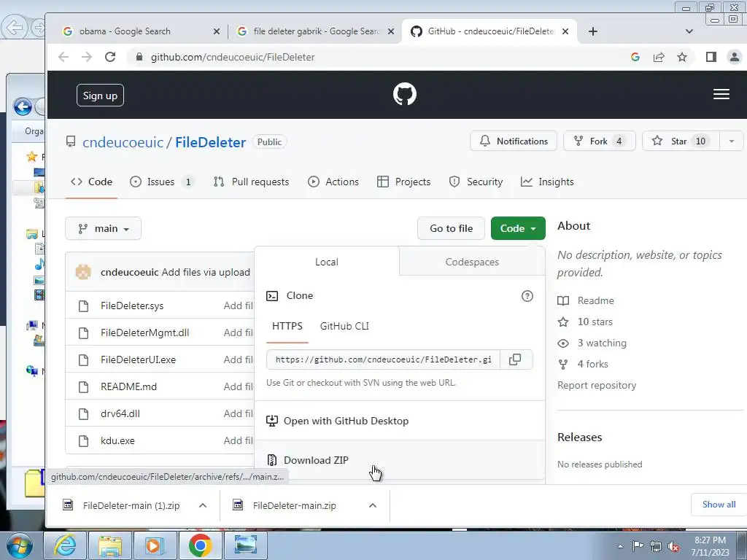Click the commit author avatar of cndeucoeuic
Screen dimensions: 747x560
(x=83, y=272)
